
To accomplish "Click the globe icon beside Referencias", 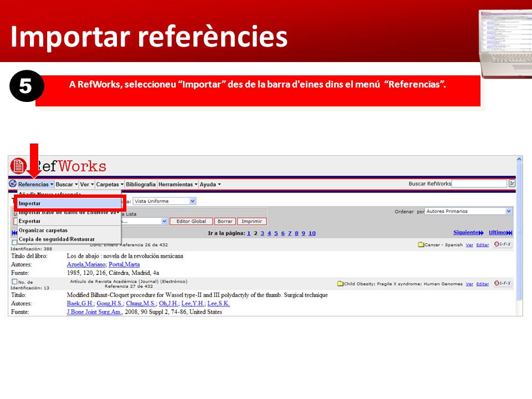I will 13,183.
